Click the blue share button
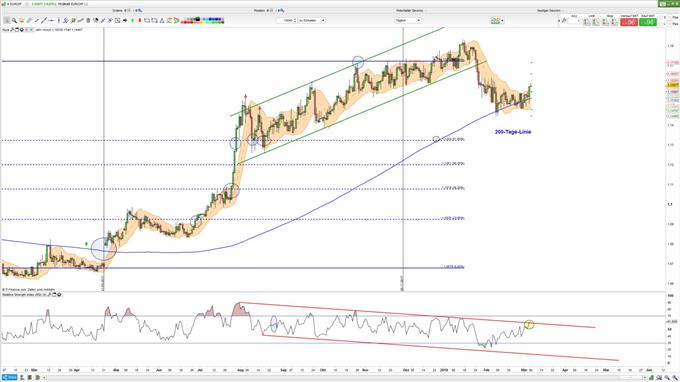This screenshot has width=680, height=382. pyautogui.click(x=10, y=378)
